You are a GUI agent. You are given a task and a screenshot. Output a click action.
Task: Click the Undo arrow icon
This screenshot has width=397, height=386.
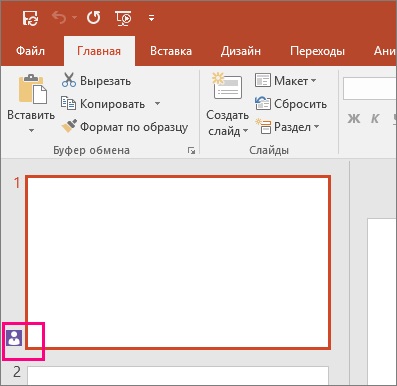[x=59, y=17]
